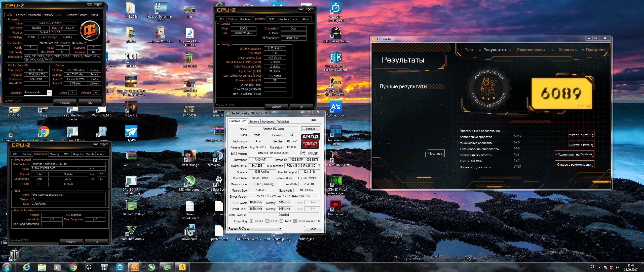644x272 pixels.
Task: Launch Counter-Strike Global Offensive shortcut
Action: 335,86
